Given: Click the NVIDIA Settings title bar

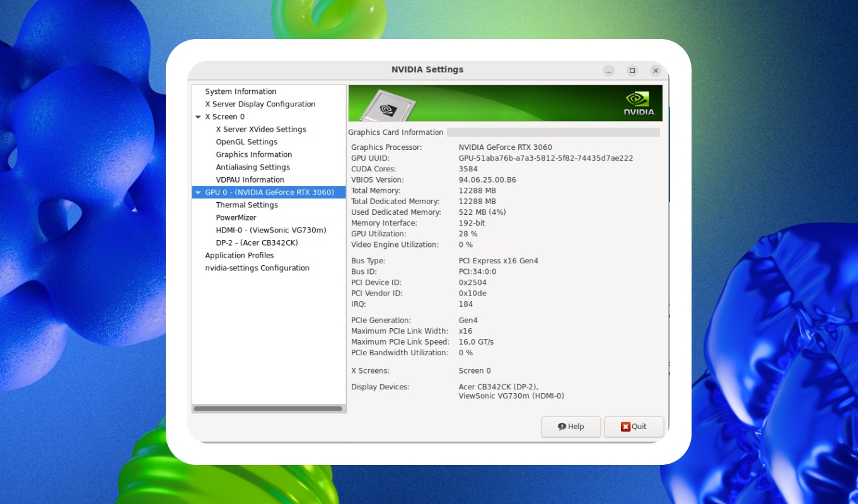Looking at the screenshot, I should [x=427, y=70].
